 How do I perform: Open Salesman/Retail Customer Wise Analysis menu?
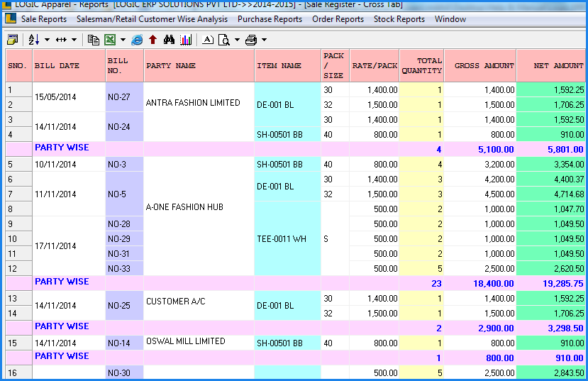[x=152, y=18]
